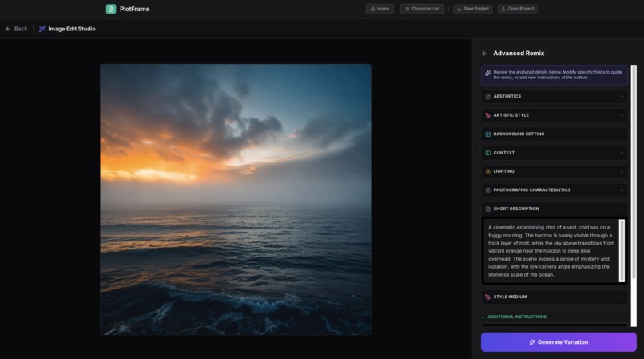Screen dimensions: 644x359
Task: Click Additional Instructions plus link
Action: [x=514, y=317]
